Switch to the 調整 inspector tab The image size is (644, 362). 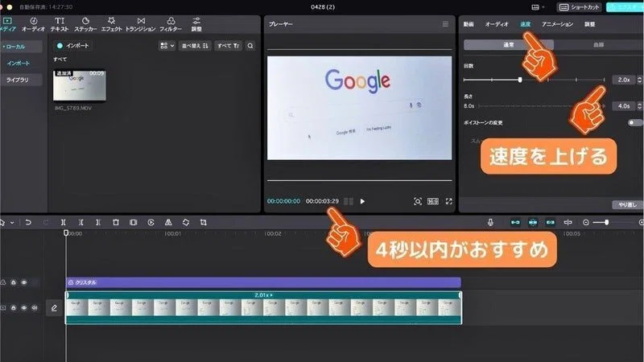coord(590,24)
